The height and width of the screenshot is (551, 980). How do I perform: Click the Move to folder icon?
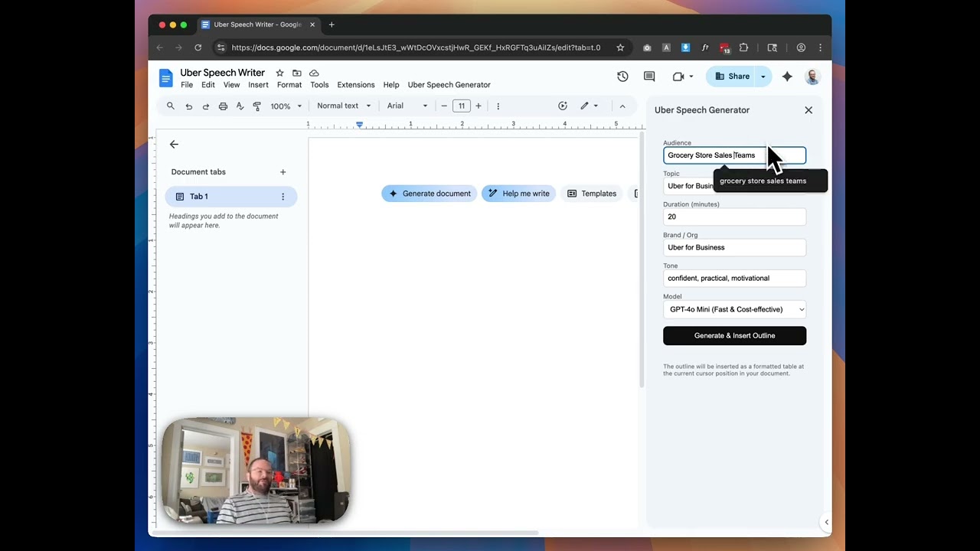296,73
